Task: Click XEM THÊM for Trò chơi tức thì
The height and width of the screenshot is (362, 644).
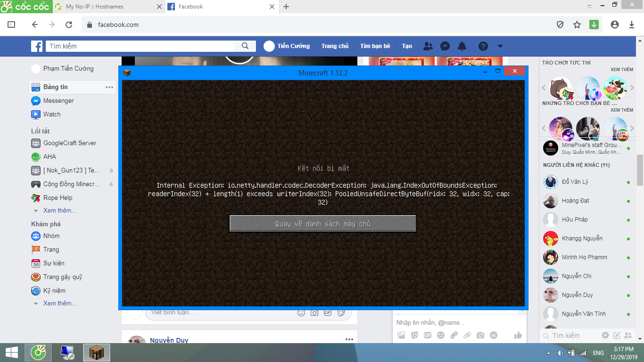Action: 622,70
